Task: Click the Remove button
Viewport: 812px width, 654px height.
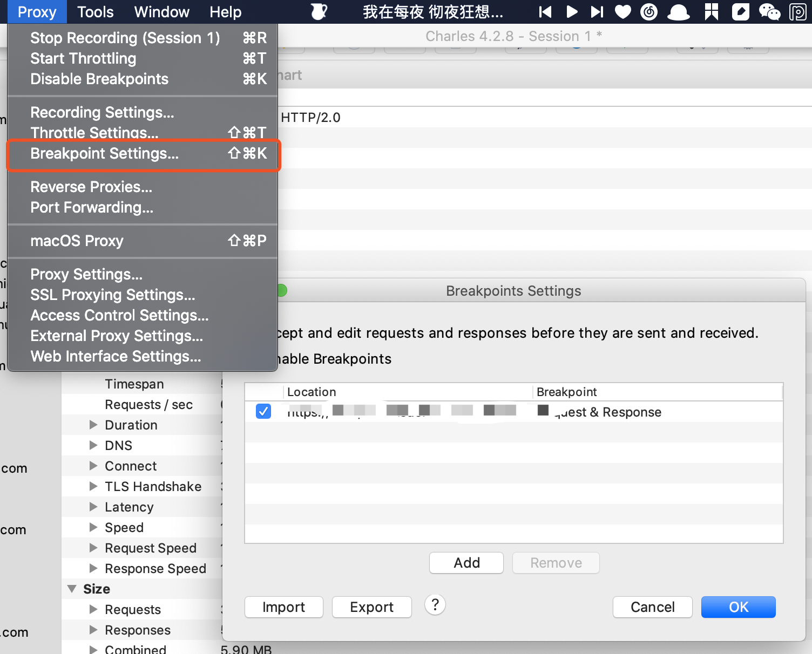Action: [x=556, y=563]
